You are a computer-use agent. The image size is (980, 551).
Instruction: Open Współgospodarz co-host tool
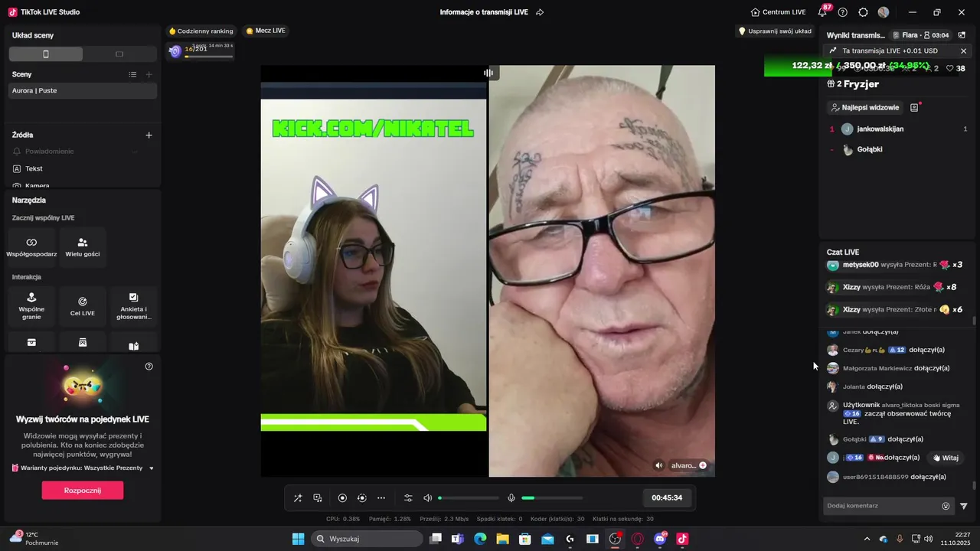[31, 246]
